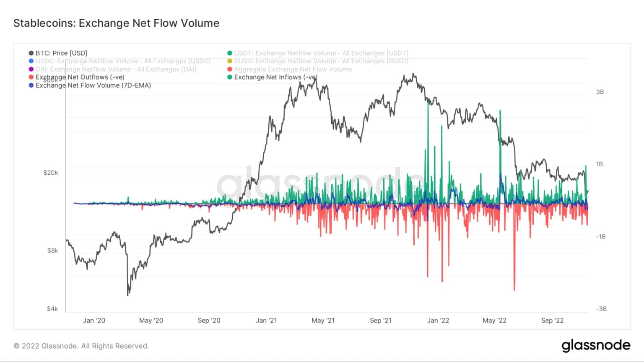The height and width of the screenshot is (362, 644).
Task: Click the green Exchange Net Inflows legend dot
Action: (x=230, y=77)
